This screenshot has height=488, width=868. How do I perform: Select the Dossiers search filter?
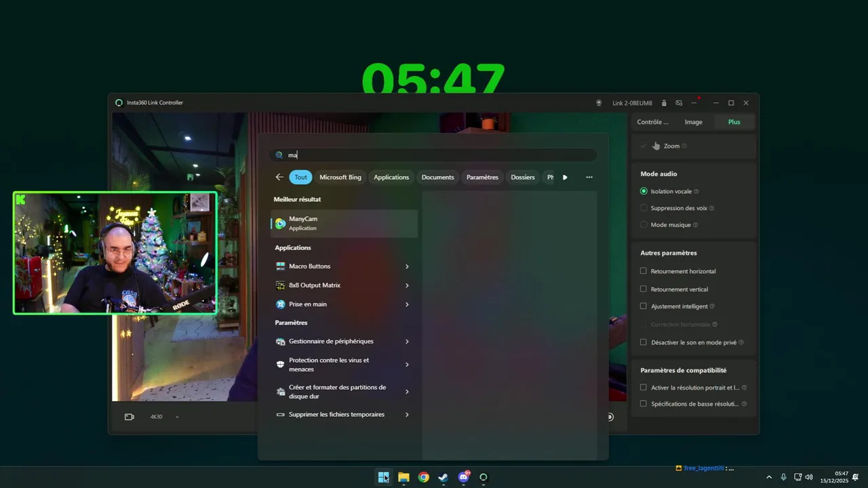click(523, 177)
